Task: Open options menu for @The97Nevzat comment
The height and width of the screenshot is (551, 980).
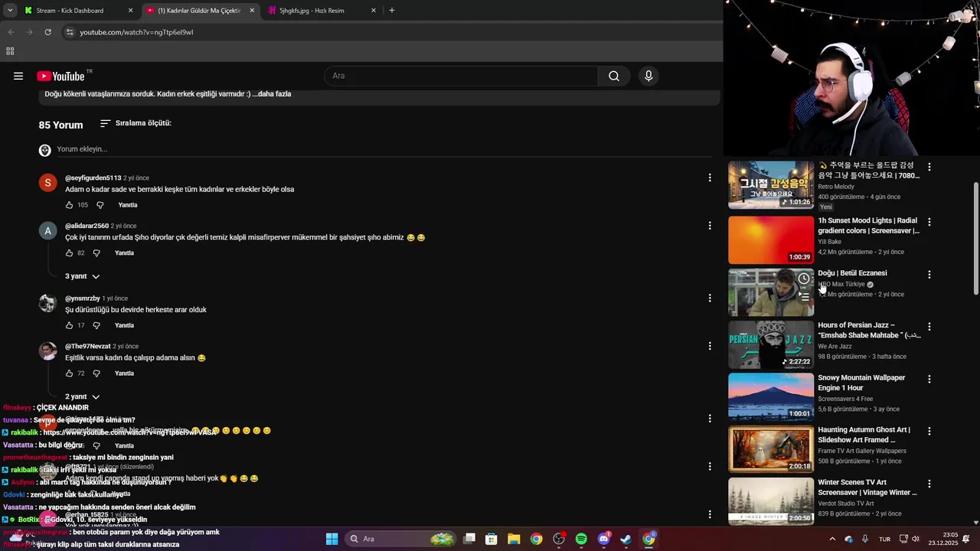Action: coord(710,346)
